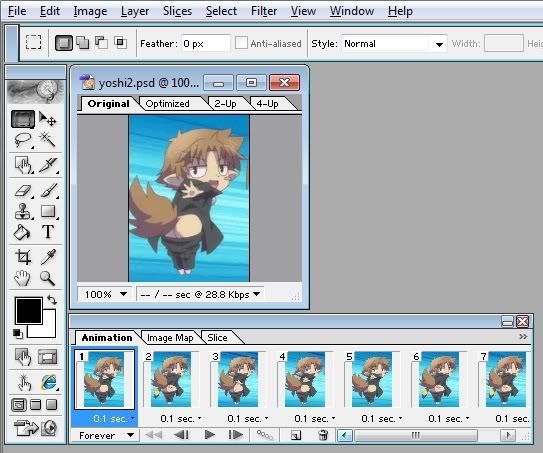Delete selected frame with trash icon
The image size is (543, 453).
(x=323, y=435)
